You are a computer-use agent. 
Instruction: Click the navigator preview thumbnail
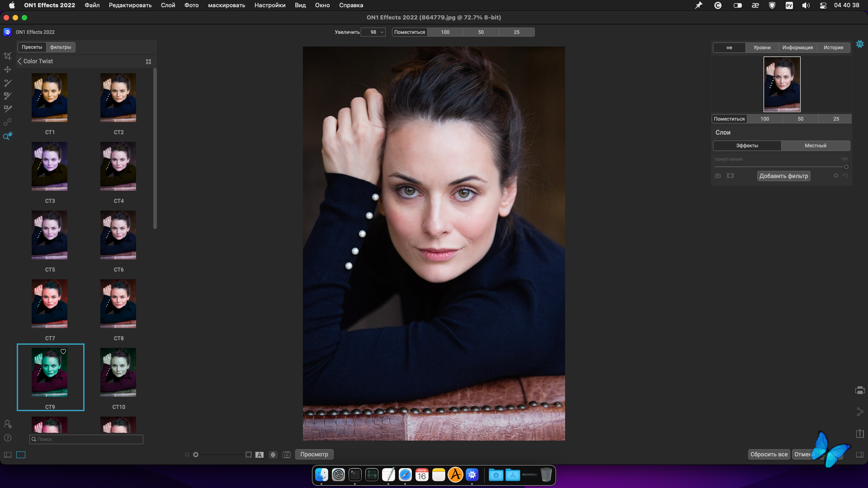click(782, 84)
